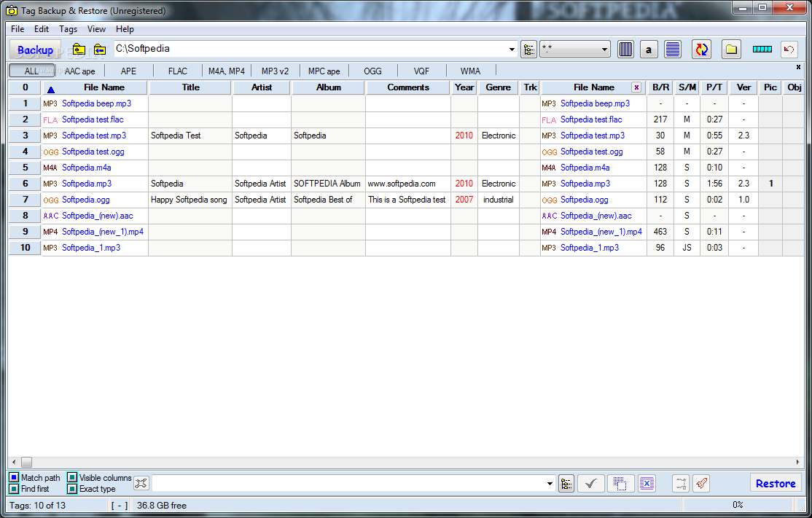Open the File menu
This screenshot has height=518, width=812.
click(17, 29)
